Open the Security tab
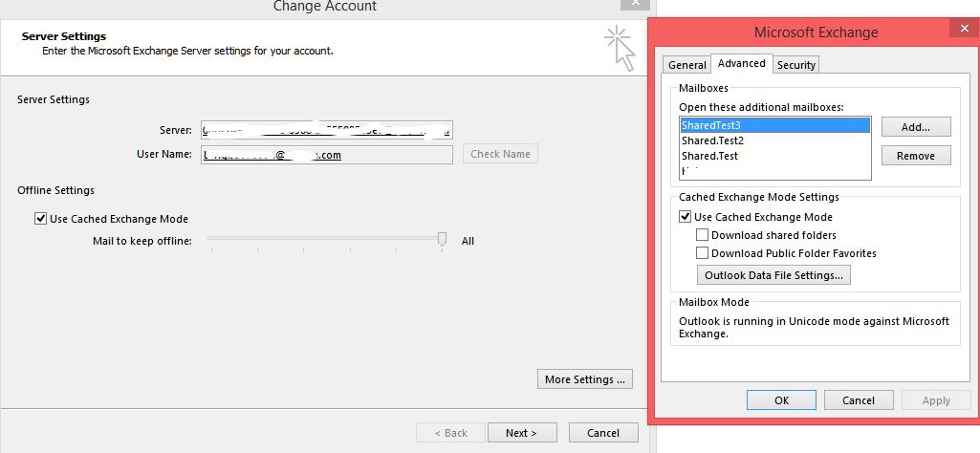Viewport: 980px width, 453px height. [795, 65]
